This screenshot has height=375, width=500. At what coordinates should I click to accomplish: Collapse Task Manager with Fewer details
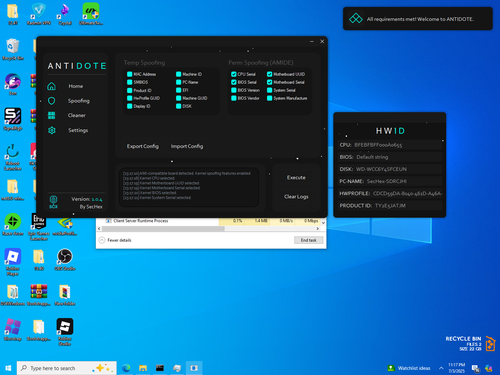(x=115, y=240)
